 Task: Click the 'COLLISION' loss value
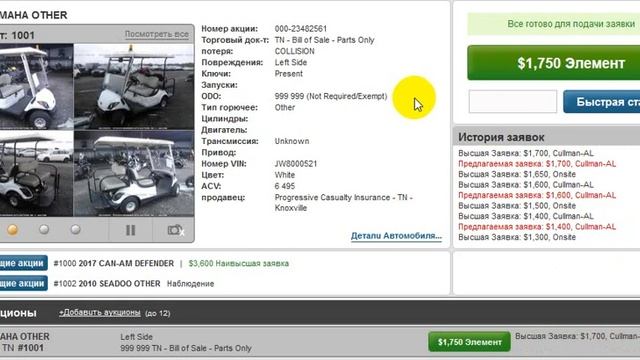pyautogui.click(x=295, y=51)
